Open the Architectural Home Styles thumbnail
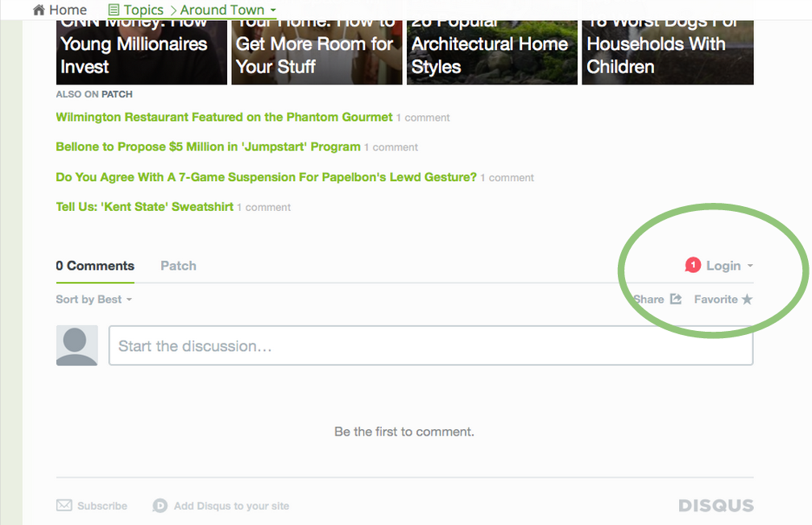 (491, 48)
